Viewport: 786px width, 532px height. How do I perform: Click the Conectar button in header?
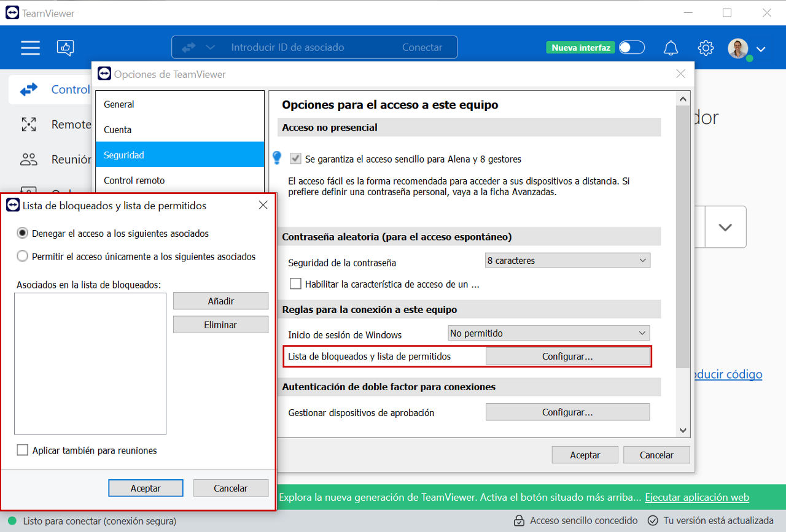coord(422,47)
